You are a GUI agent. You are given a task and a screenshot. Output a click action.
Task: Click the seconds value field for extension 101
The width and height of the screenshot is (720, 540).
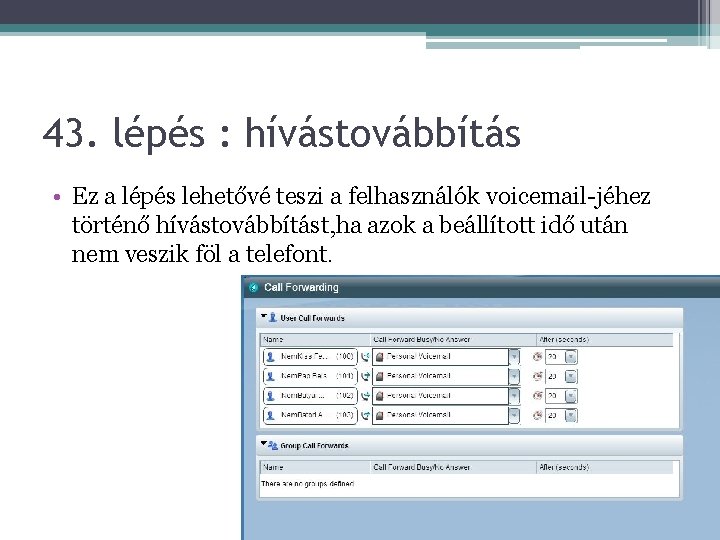555,377
